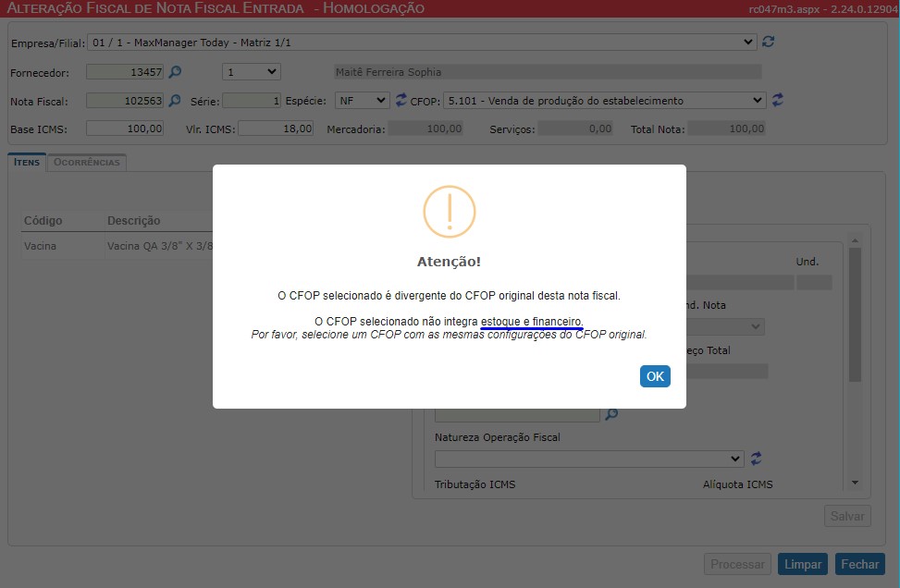This screenshot has height=588, width=900.
Task: Click Mercadoria value field
Action: coord(425,129)
